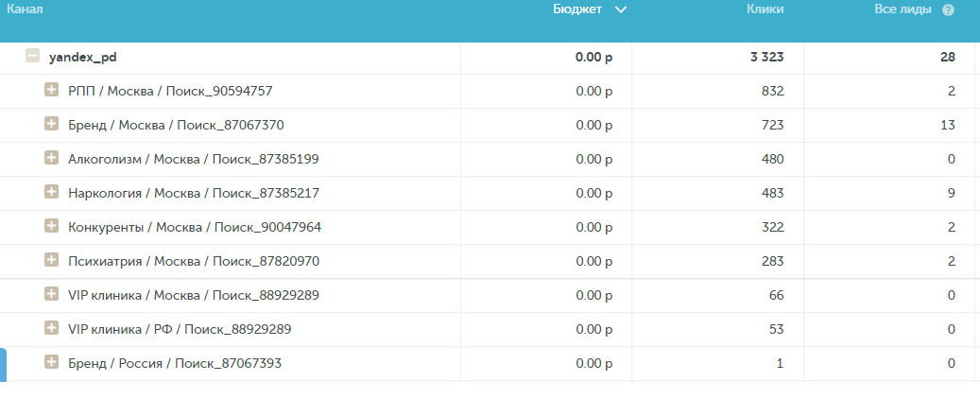Sort by the Бюджет column header
Image resolution: width=980 pixels, height=416 pixels.
(x=577, y=9)
